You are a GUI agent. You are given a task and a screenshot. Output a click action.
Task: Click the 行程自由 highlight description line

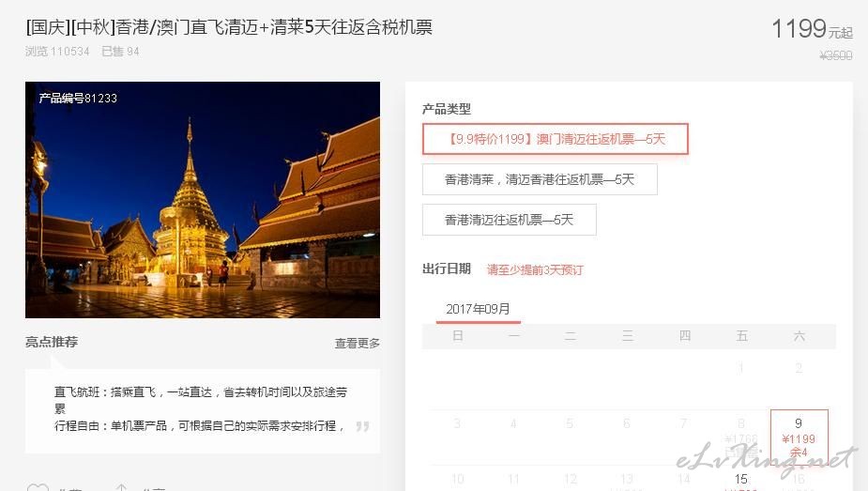(x=199, y=425)
